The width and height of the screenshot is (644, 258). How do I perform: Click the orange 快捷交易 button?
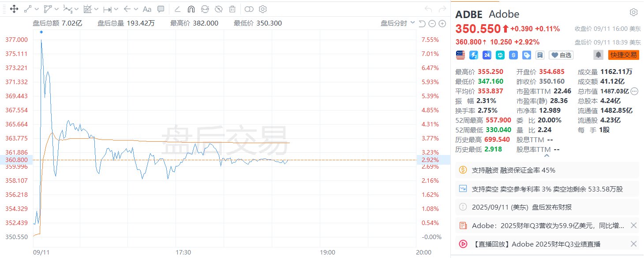pos(623,55)
